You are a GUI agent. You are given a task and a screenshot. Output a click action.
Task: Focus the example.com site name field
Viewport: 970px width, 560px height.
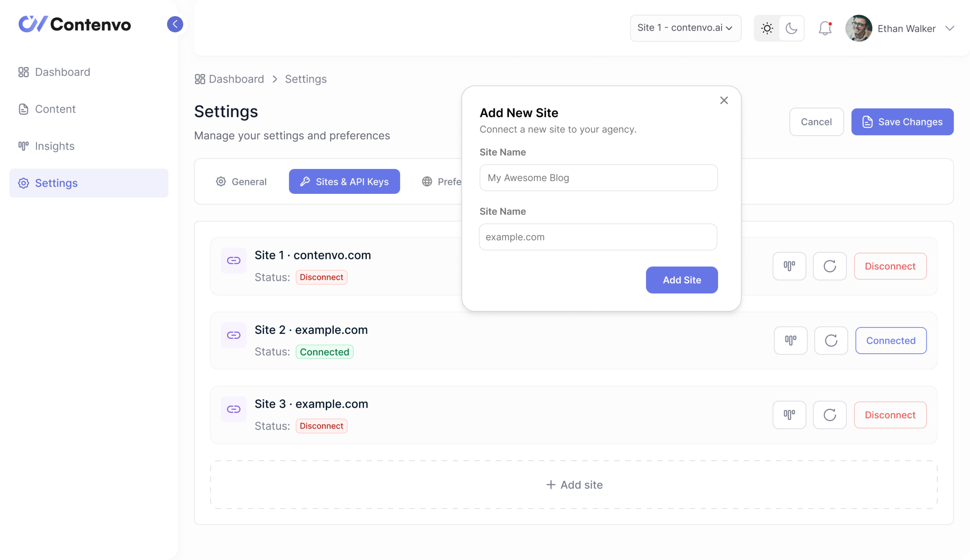pyautogui.click(x=598, y=237)
